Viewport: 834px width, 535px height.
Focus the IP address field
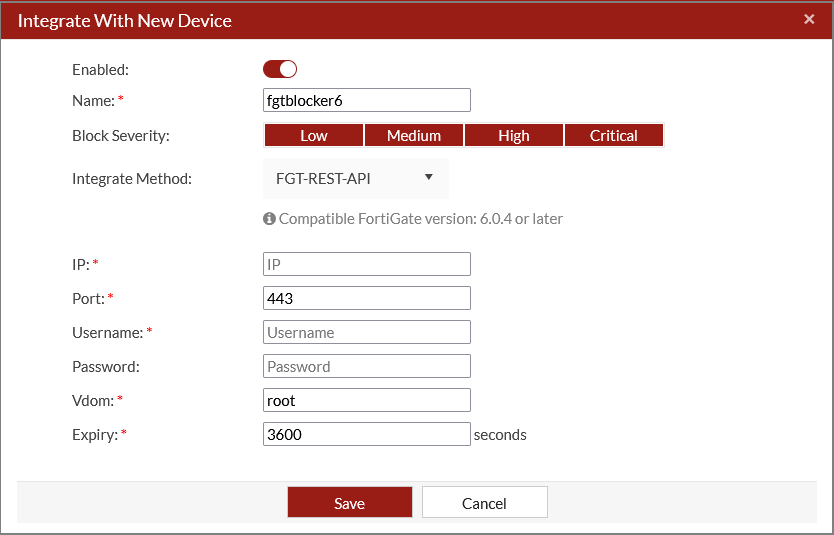[366, 264]
